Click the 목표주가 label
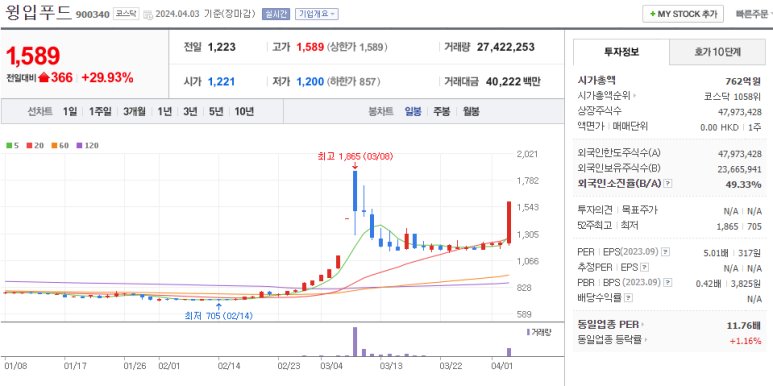 pyautogui.click(x=639, y=210)
